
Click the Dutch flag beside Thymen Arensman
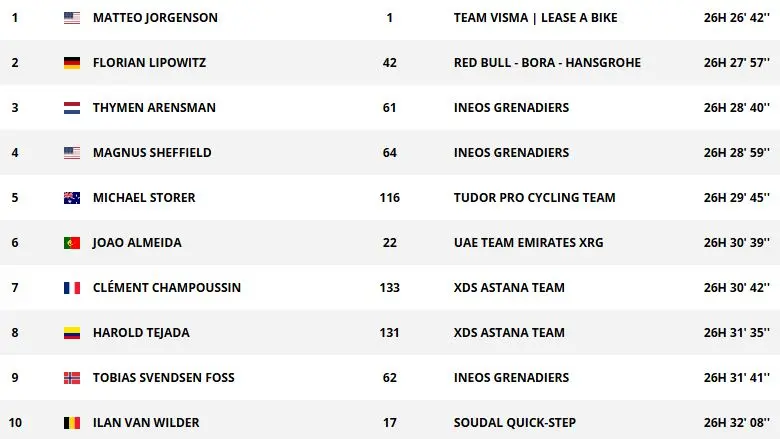pos(72,108)
